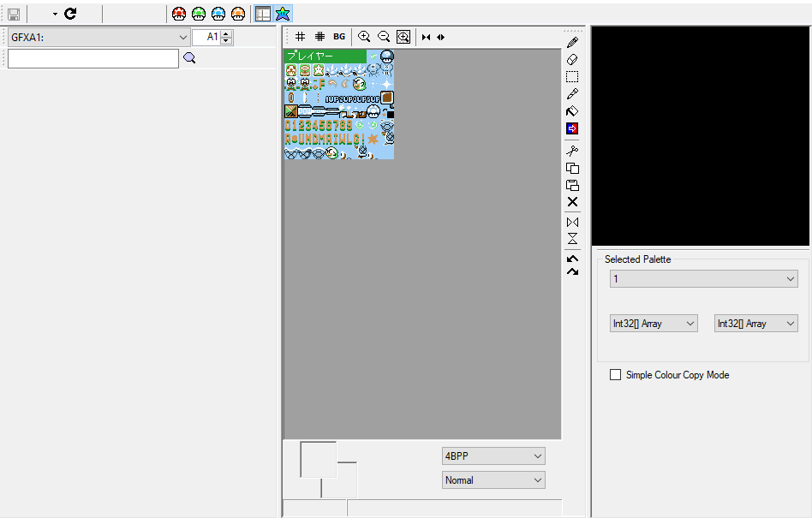Click the orange mushroom icon

tap(238, 14)
